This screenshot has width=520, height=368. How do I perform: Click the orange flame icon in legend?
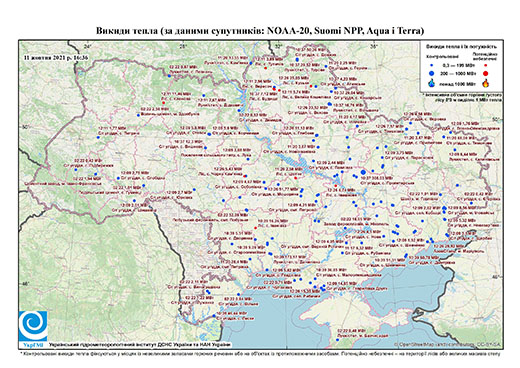coord(486,83)
